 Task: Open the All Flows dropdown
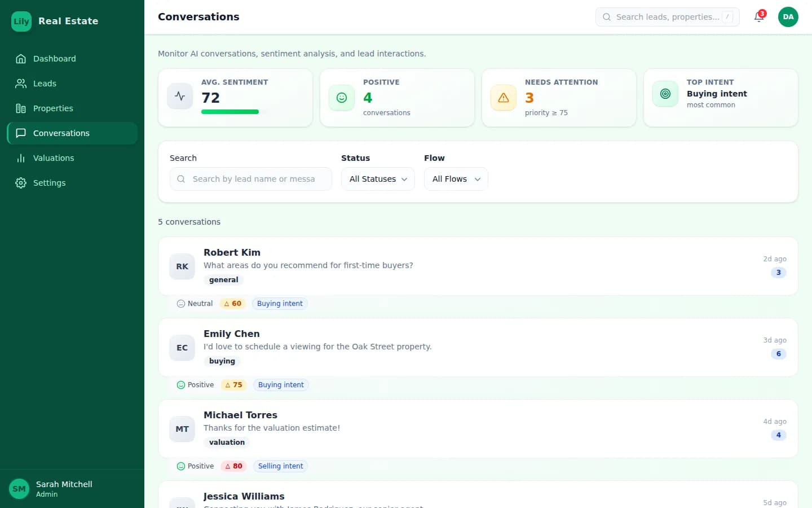pyautogui.click(x=456, y=179)
